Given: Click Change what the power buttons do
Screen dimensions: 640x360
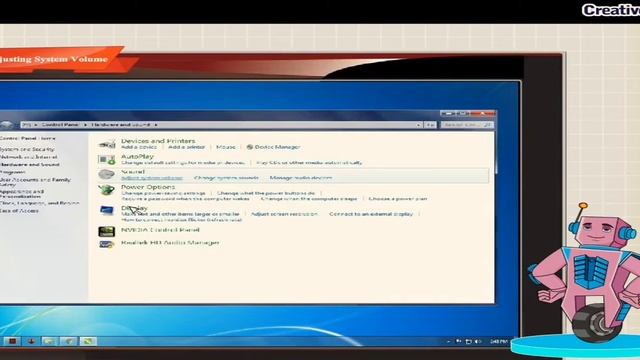Looking at the screenshot, I should 266,193.
